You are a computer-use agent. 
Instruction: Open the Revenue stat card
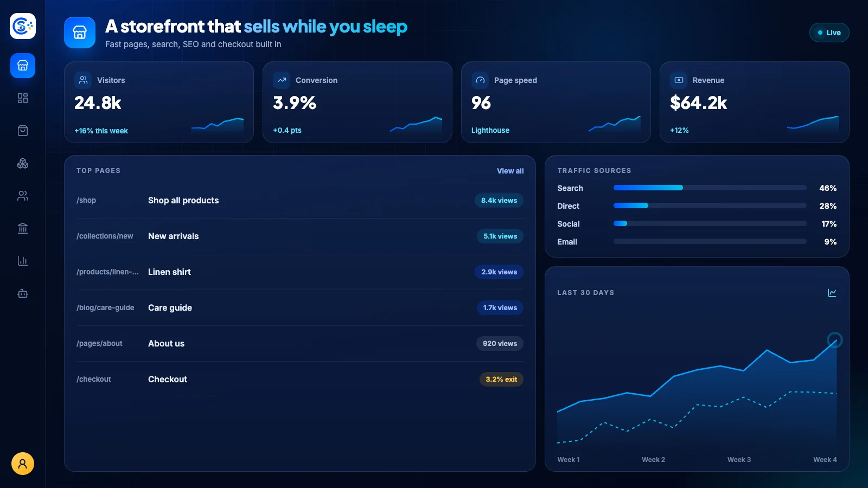754,102
